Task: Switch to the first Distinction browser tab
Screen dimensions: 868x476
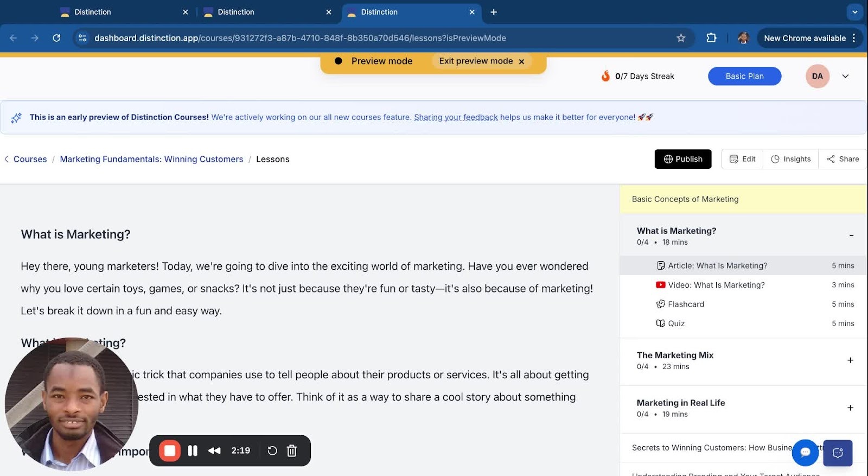Action: coord(93,12)
